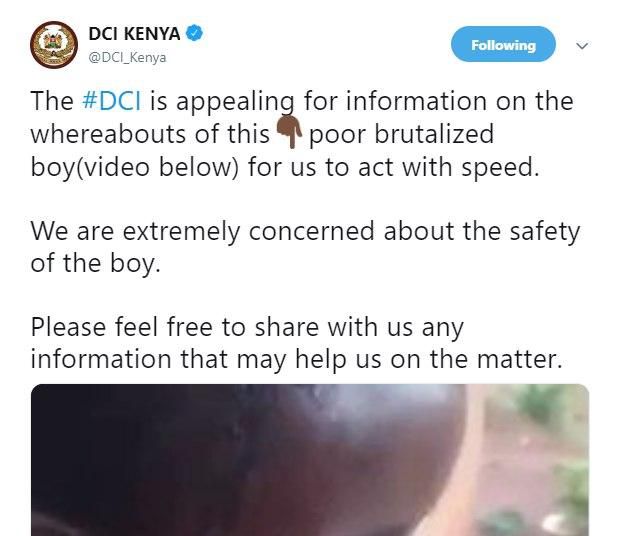Open the DCI Kenya profile avatar
This screenshot has height=536, width=623.
pyautogui.click(x=54, y=45)
